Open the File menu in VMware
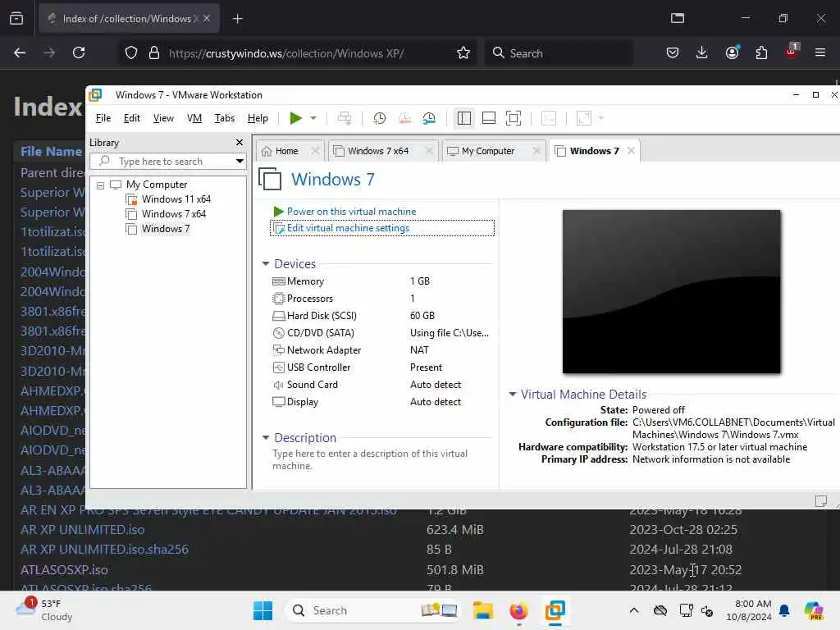The width and height of the screenshot is (840, 630). [x=103, y=118]
